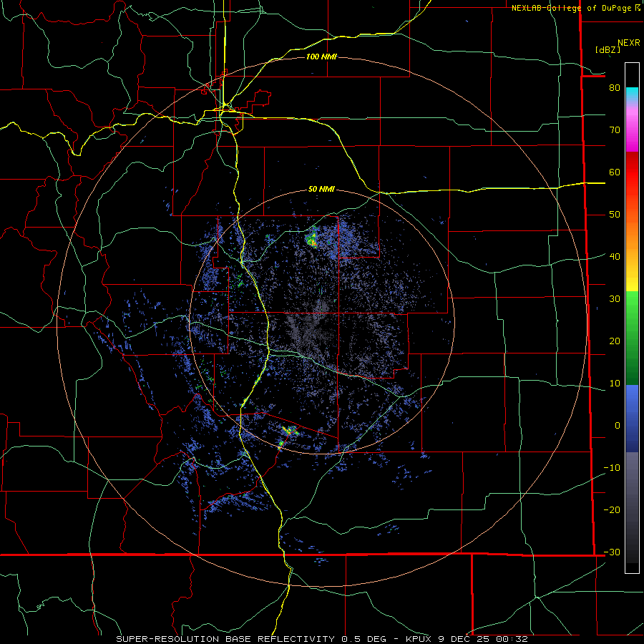Click the green segment of the color bar
Screen dimensions: 644x644
(x=632, y=338)
